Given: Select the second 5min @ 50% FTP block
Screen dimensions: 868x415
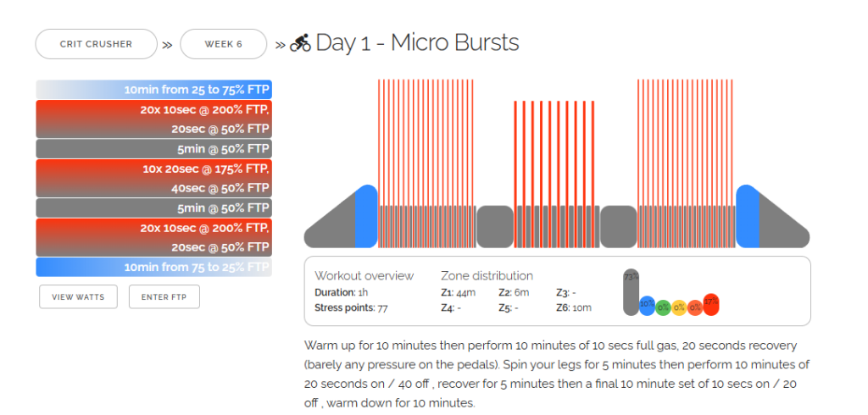Looking at the screenshot, I should pos(154,208).
